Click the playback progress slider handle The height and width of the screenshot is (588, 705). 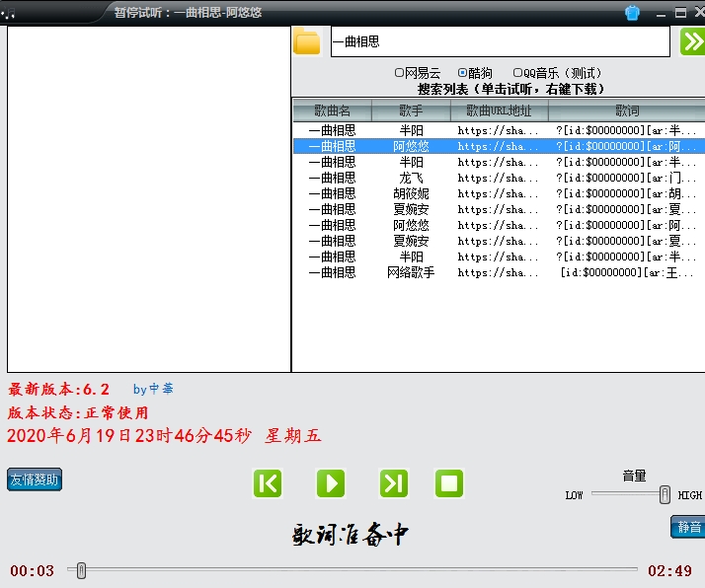(81, 570)
